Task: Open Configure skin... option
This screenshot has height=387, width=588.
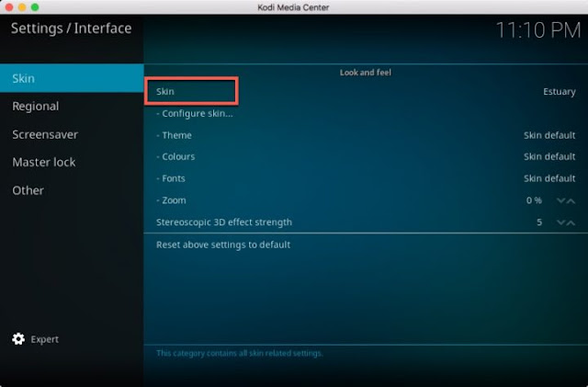Action: click(x=366, y=113)
